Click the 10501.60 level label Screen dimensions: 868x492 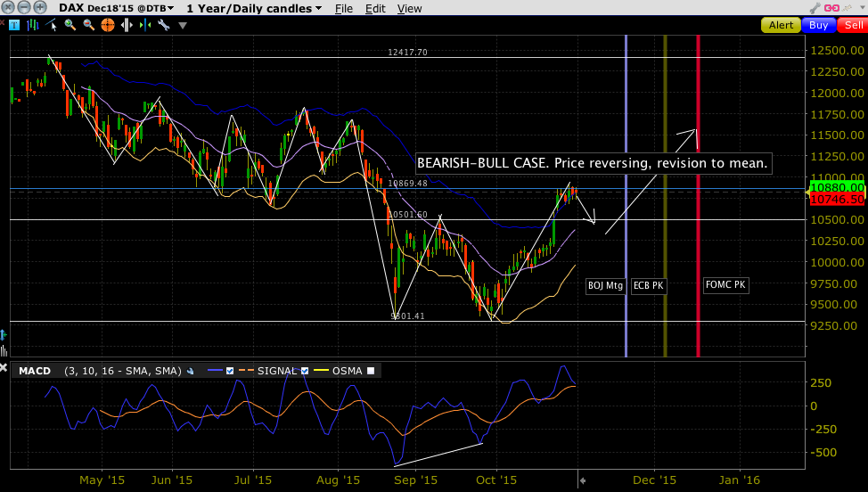point(408,214)
